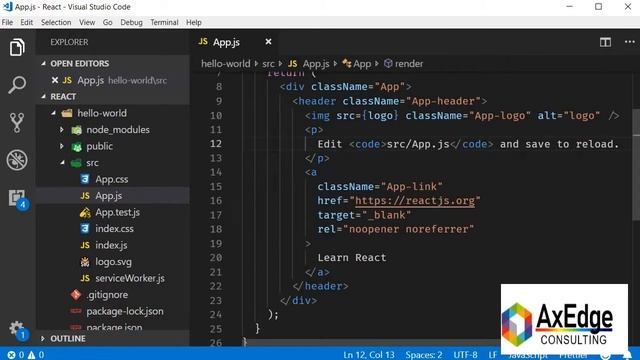Open the Explorer view in activity bar
640x360 pixels.
[x=17, y=47]
